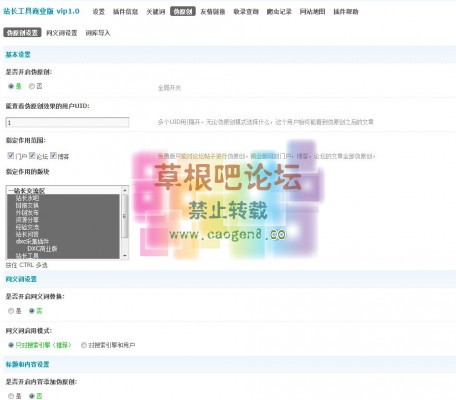This screenshot has width=456, height=400.
Task: Choose 对搜索引擎和用户 mode
Action: tap(84, 345)
